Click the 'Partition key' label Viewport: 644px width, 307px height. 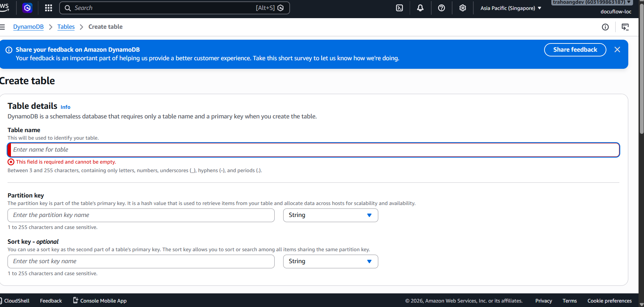(26, 195)
